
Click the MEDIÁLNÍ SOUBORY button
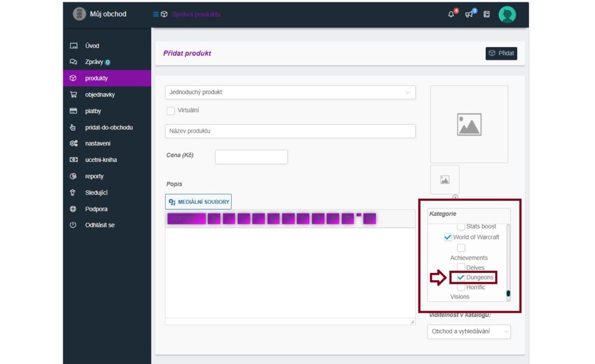(199, 201)
